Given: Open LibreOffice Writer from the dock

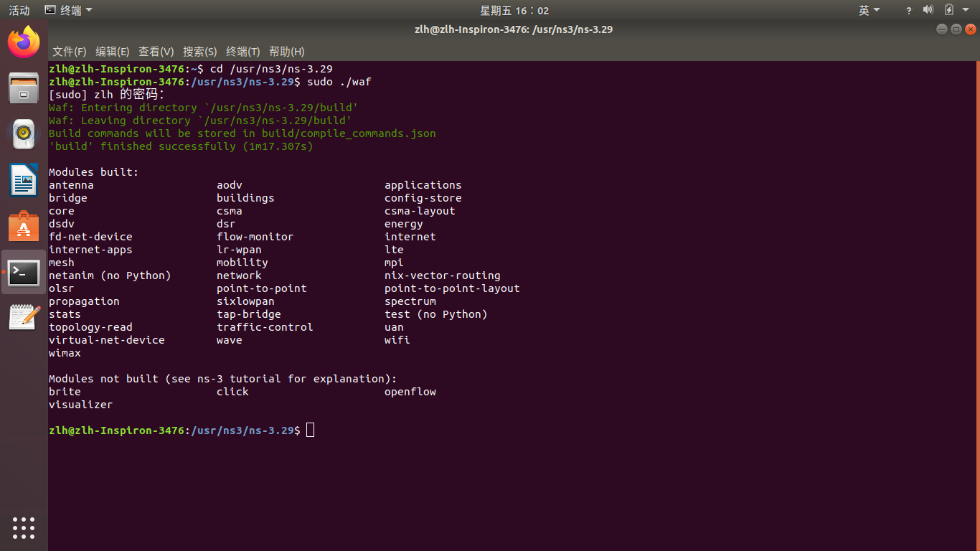Looking at the screenshot, I should [x=24, y=179].
